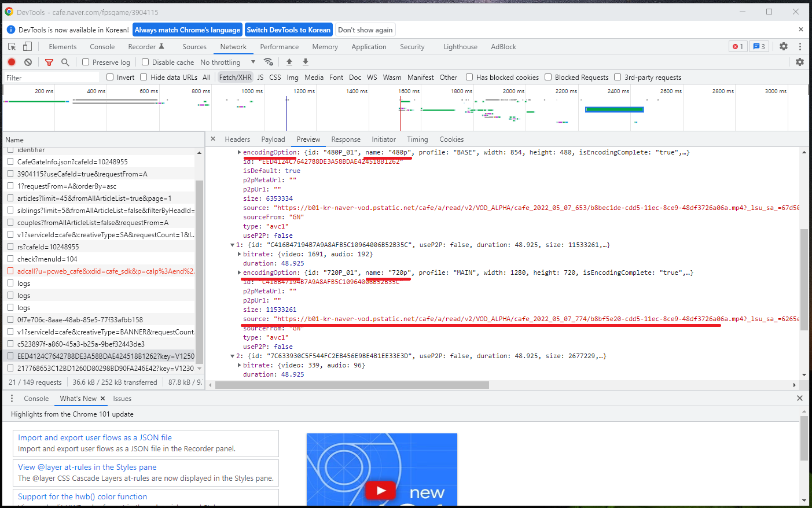Click the Filter text input field
The width and height of the screenshot is (812, 508).
52,78
